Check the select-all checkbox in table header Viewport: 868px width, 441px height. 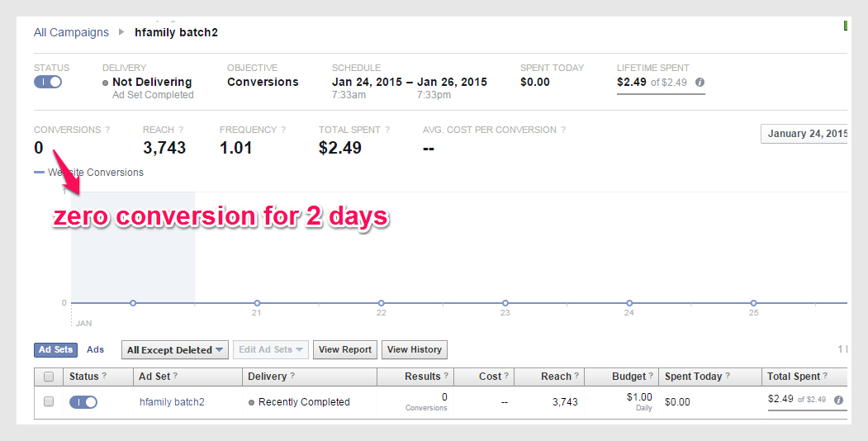click(x=49, y=377)
